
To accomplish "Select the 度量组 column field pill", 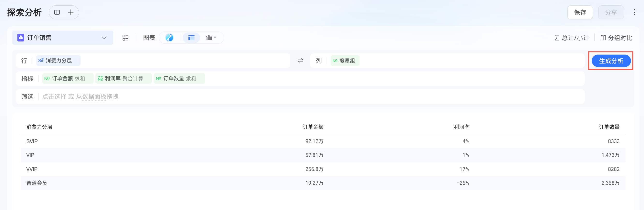I will click(x=345, y=61).
